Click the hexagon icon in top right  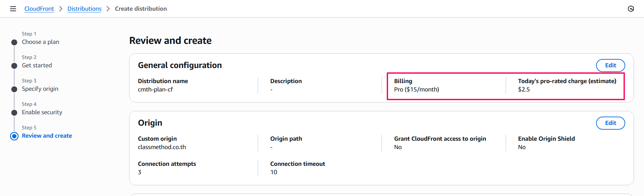[631, 9]
